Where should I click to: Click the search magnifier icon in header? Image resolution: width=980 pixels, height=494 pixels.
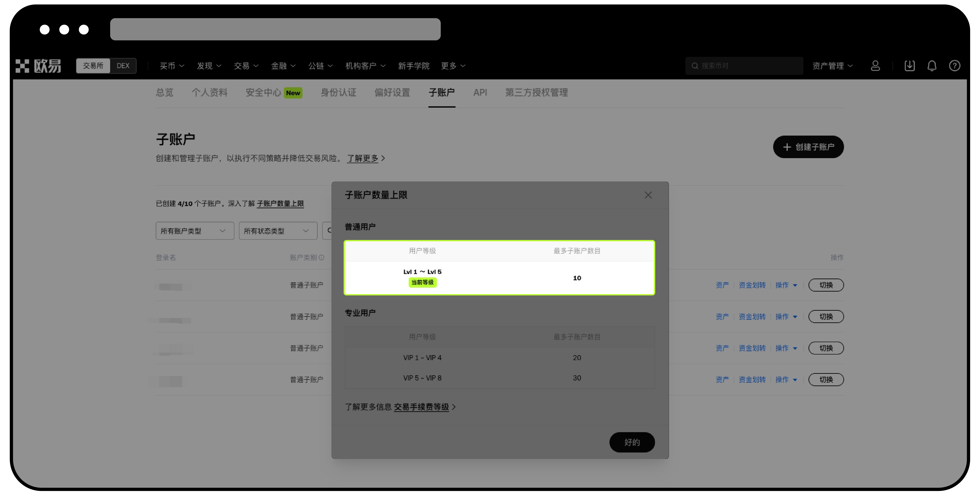click(x=695, y=66)
